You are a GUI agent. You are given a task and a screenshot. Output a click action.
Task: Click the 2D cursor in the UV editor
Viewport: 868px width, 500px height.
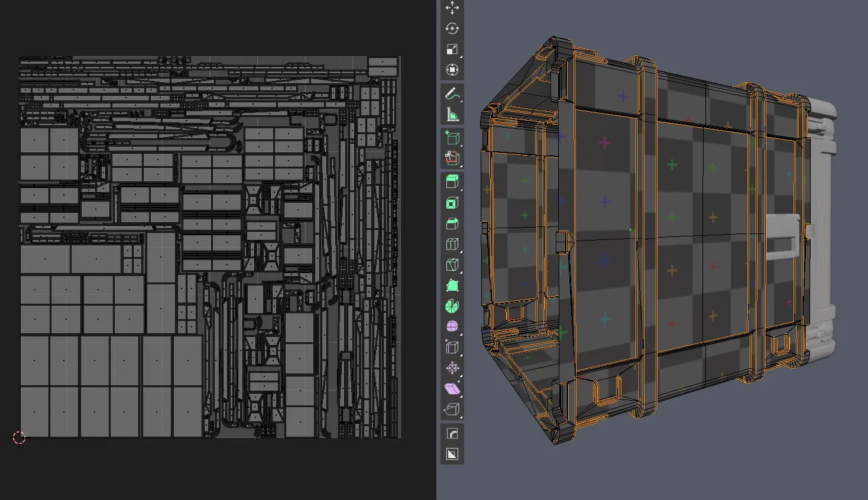coord(19,437)
